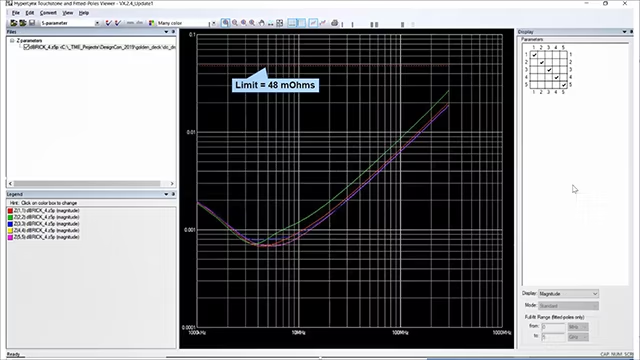Click the second magnifier zoom icon
This screenshot has height=360, width=640.
tap(235, 23)
